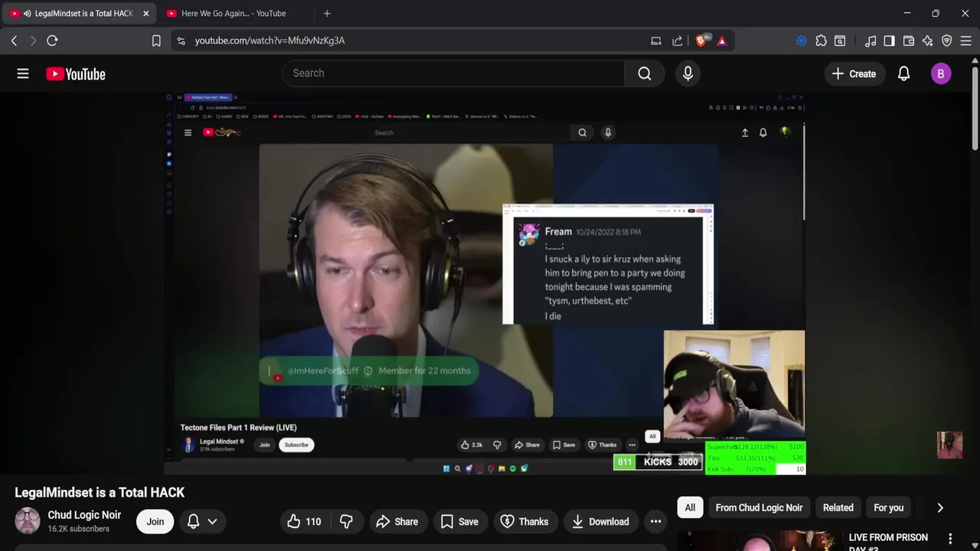Share the video

(397, 522)
